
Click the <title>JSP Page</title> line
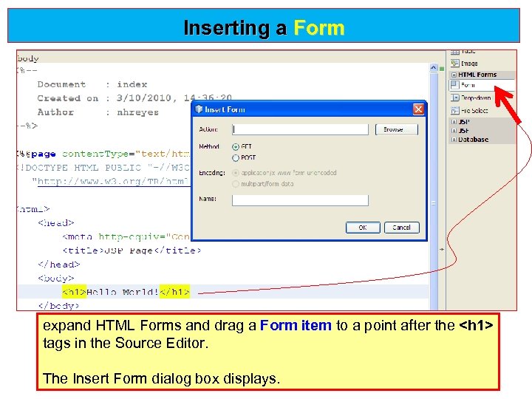132,250
